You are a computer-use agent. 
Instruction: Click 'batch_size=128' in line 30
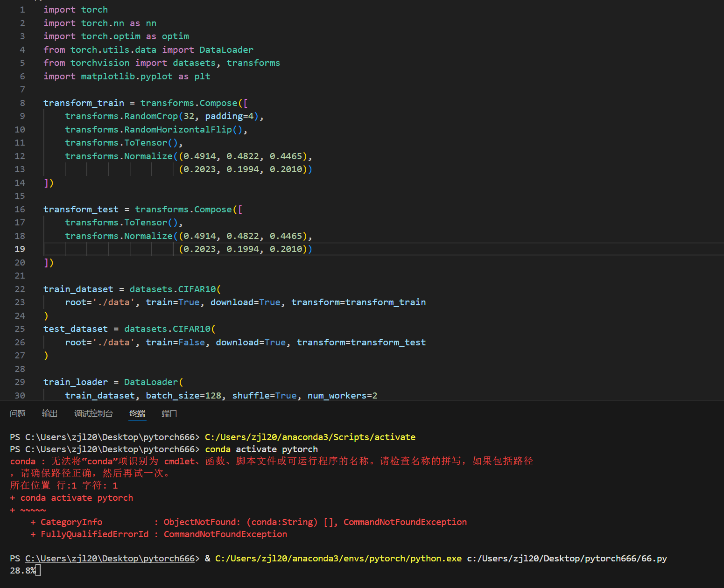coord(183,396)
